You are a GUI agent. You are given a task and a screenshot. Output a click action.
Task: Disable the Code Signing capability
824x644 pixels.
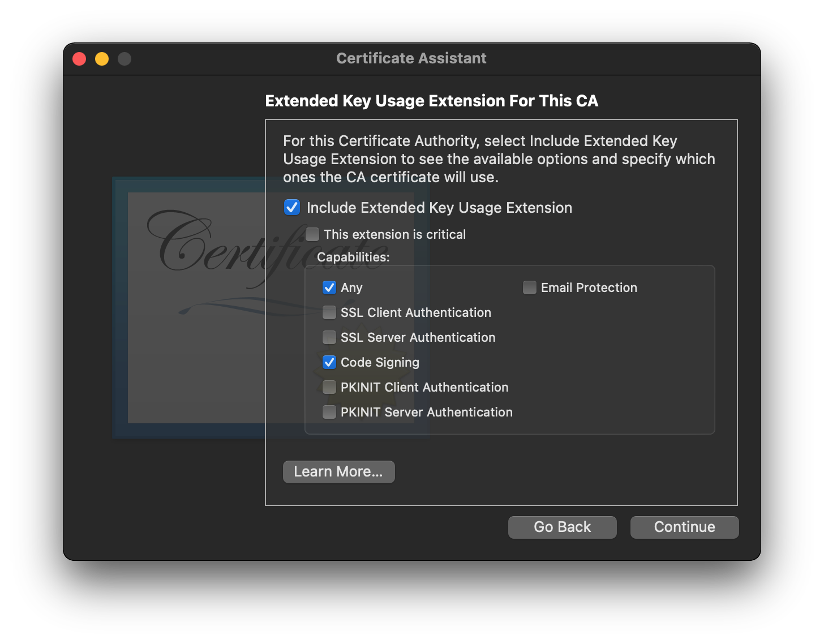tap(329, 362)
